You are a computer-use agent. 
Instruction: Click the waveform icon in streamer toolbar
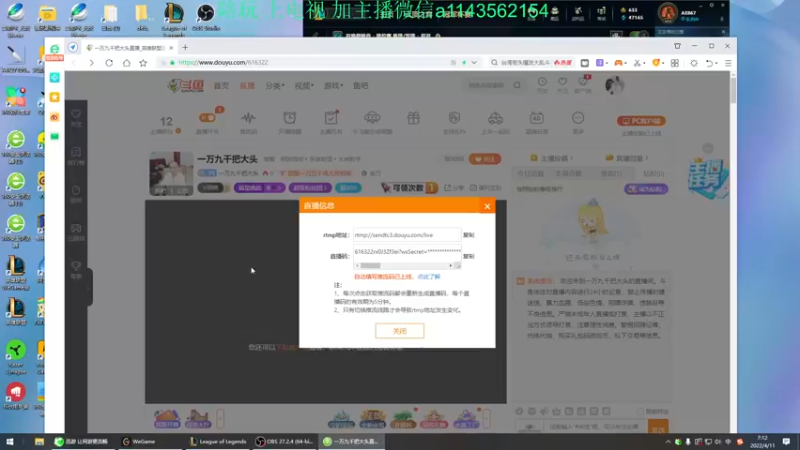248,118
